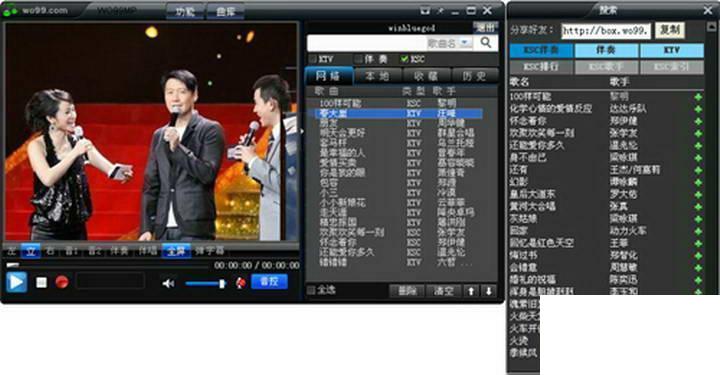
Task: Check the KTV filter checkbox
Action: 313,59
